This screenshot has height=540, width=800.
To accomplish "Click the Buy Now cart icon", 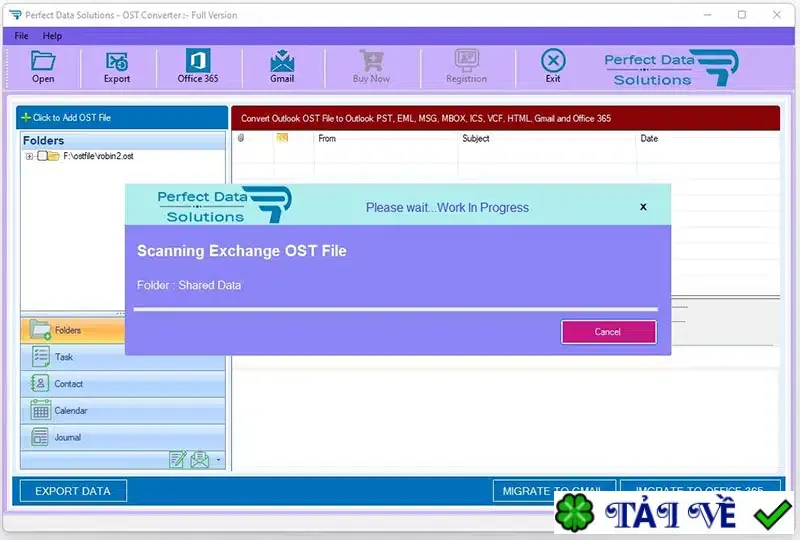I will [371, 60].
